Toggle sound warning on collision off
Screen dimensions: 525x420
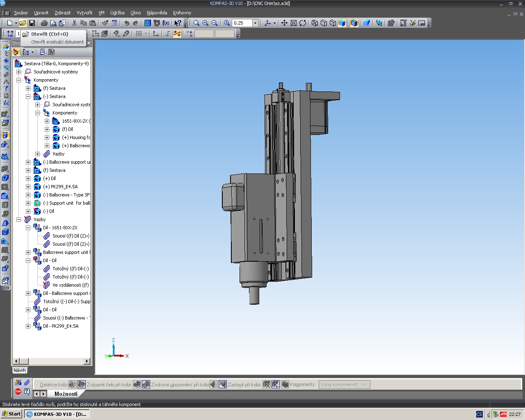(x=222, y=384)
